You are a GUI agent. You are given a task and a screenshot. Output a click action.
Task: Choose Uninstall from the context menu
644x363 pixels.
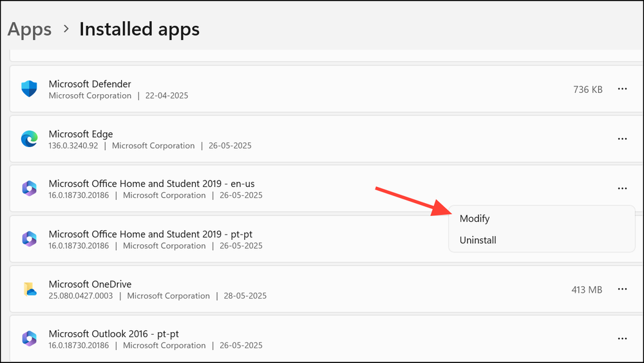[478, 240]
